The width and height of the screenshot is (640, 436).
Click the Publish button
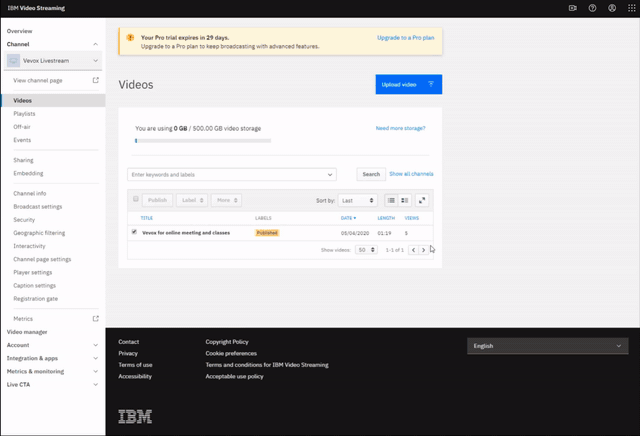click(157, 200)
